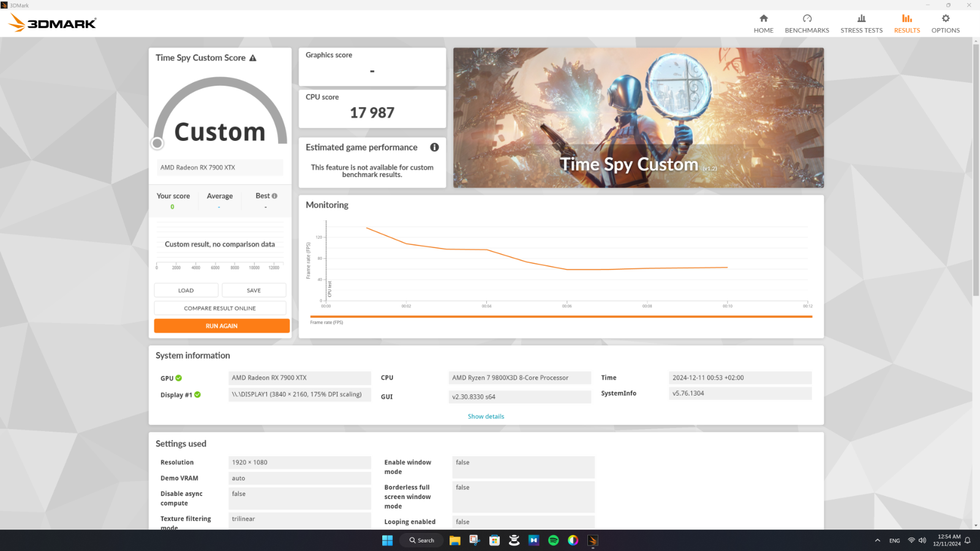
Task: Click the DISPLAY1 3840 × 2160 field
Action: coord(300,394)
